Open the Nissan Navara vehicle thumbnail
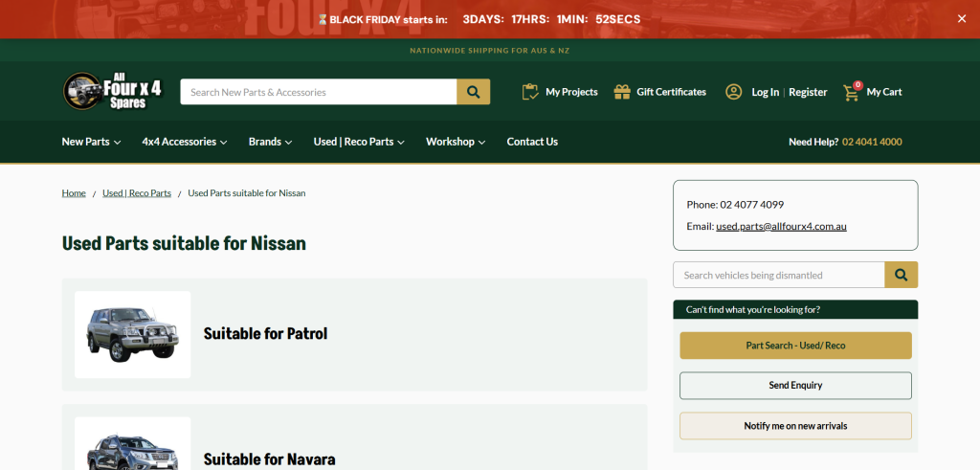 [x=132, y=443]
